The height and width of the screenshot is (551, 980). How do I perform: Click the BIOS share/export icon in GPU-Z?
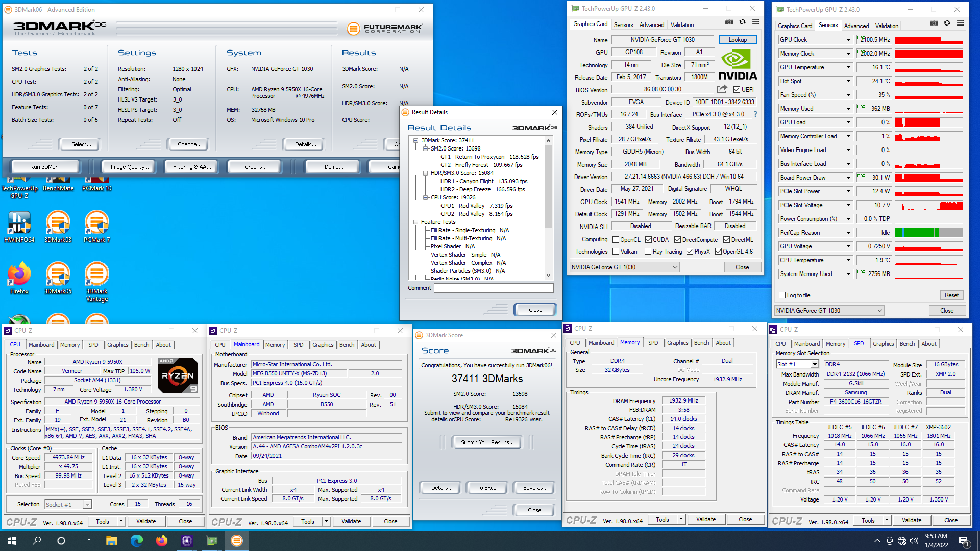pyautogui.click(x=722, y=89)
